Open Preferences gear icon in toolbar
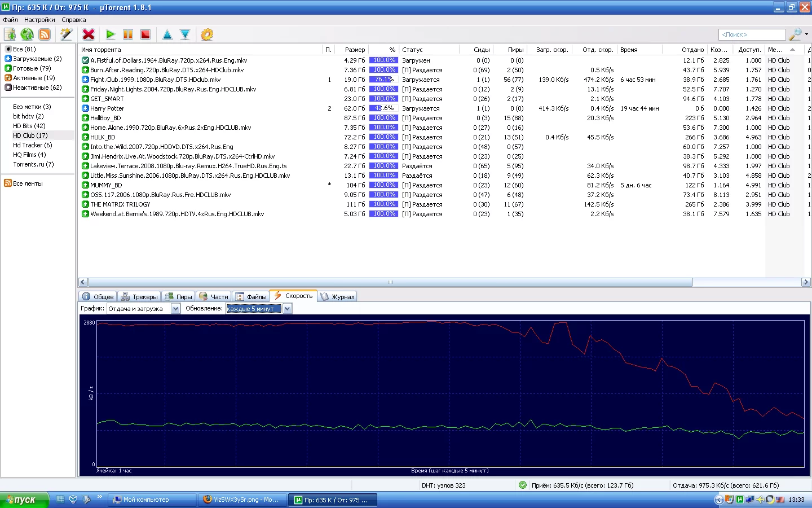812x508 pixels. 207,34
